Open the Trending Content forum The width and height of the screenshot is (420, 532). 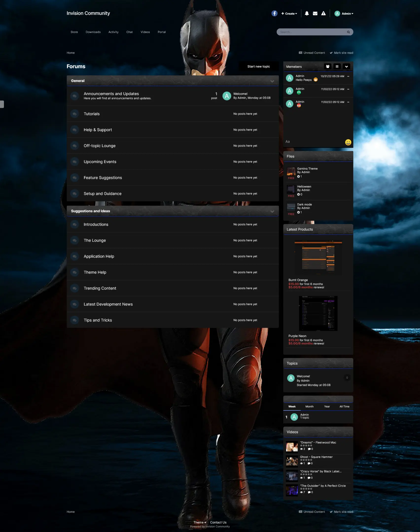[100, 288]
